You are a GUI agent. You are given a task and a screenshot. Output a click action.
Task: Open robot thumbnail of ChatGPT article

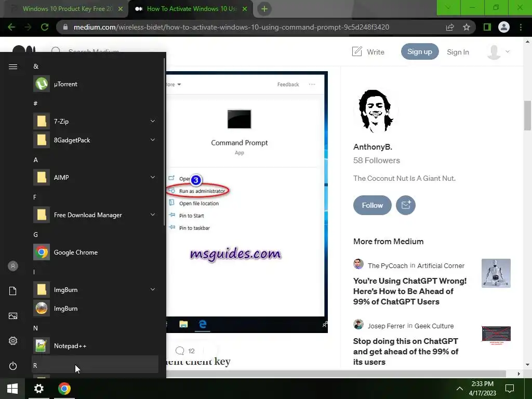tap(496, 273)
